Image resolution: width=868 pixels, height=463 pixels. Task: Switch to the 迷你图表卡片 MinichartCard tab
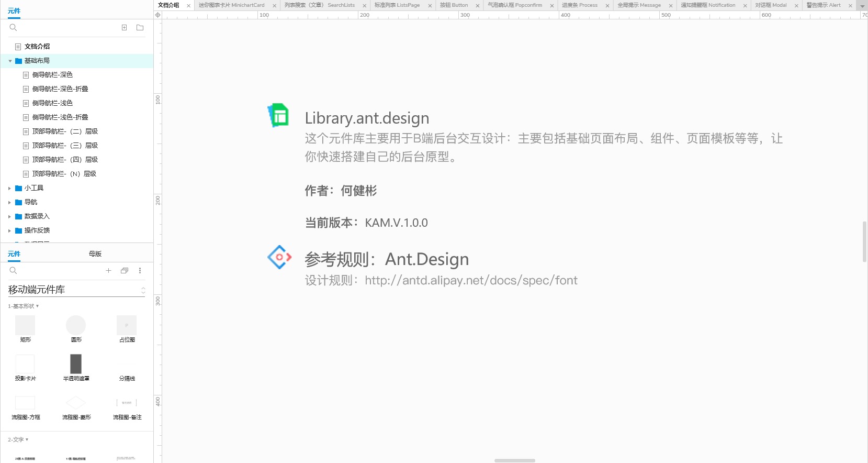231,5
